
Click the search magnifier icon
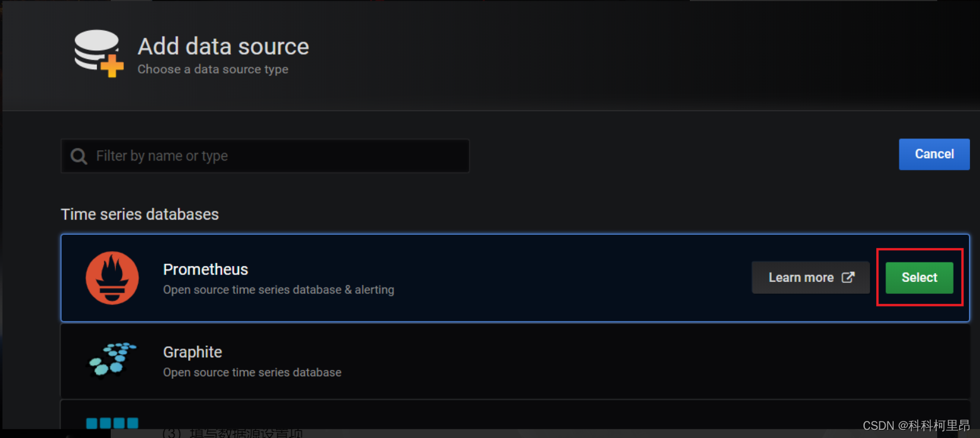[79, 156]
